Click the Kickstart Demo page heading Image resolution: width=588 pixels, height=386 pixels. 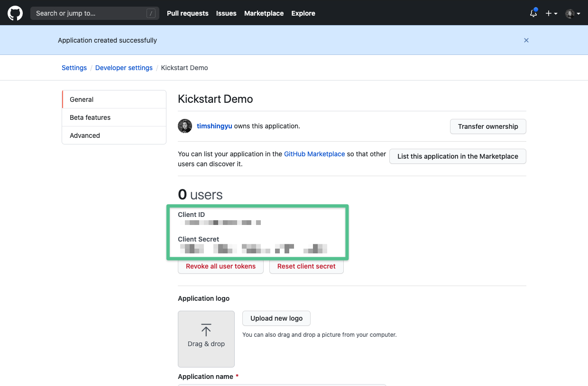click(x=215, y=99)
